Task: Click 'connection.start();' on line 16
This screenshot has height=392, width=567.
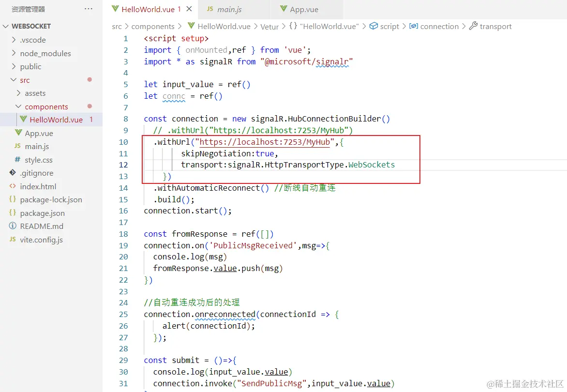Action: [x=188, y=211]
